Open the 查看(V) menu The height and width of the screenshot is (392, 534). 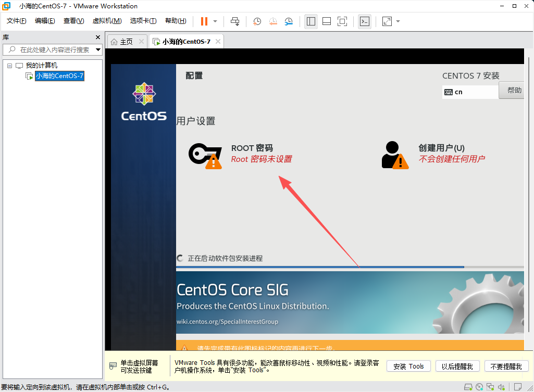tap(73, 21)
